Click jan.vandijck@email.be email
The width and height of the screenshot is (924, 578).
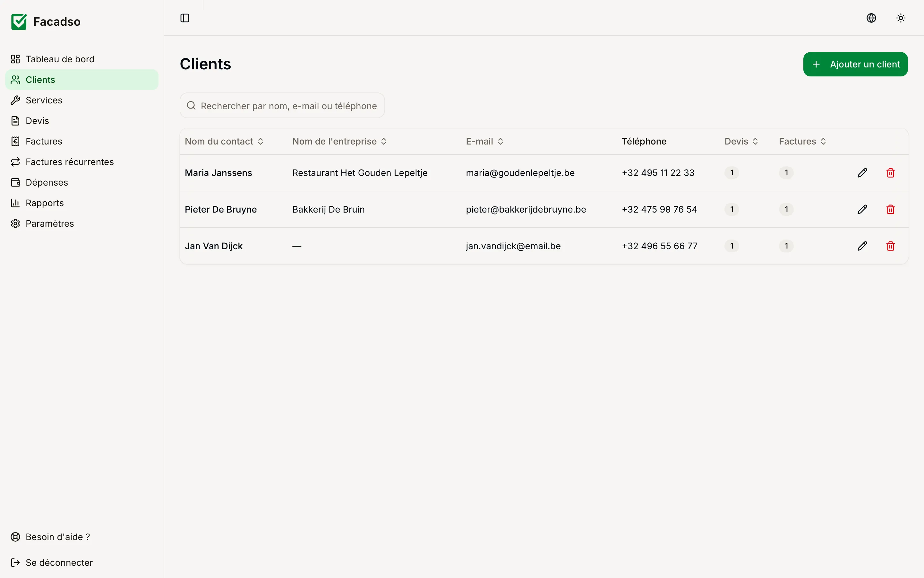tap(513, 246)
